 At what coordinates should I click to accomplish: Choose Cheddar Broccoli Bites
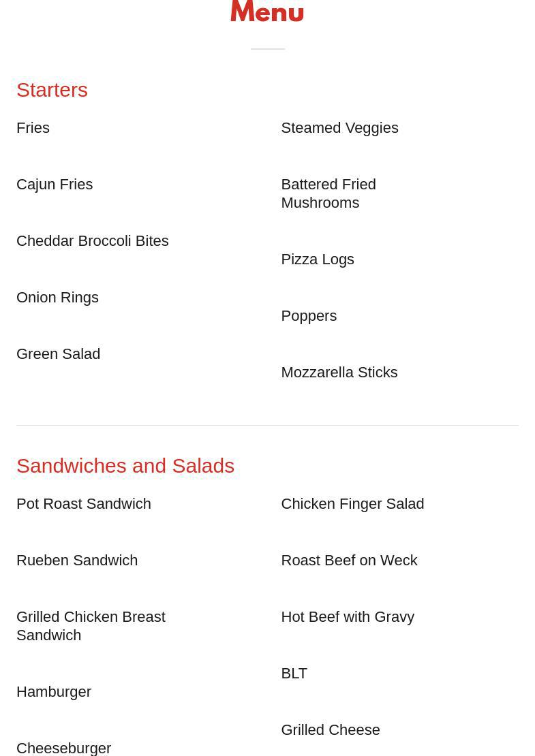click(92, 241)
